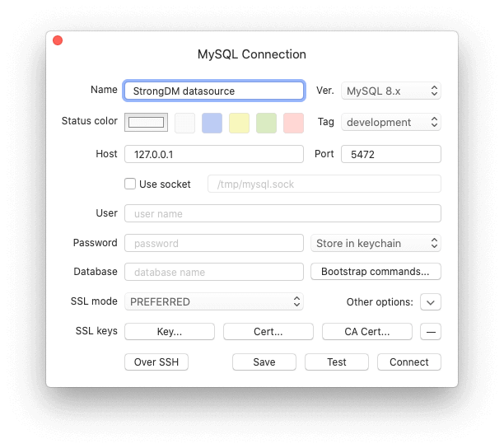
Task: Click the Connect button
Action: (408, 362)
